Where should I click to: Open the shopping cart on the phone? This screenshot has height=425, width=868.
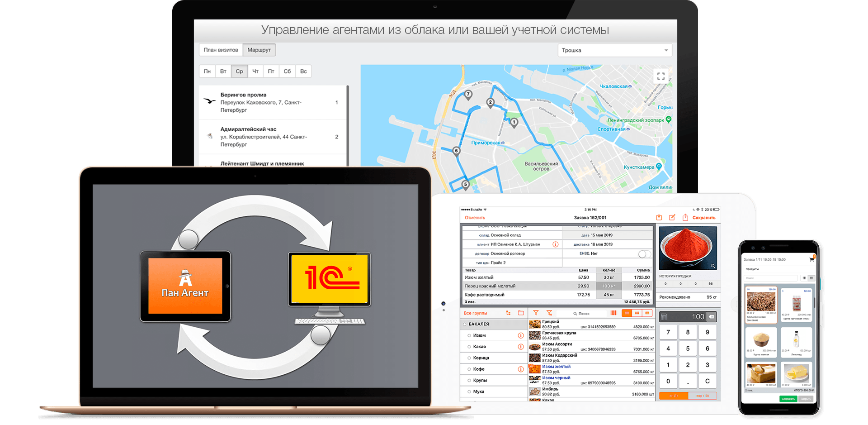click(812, 259)
